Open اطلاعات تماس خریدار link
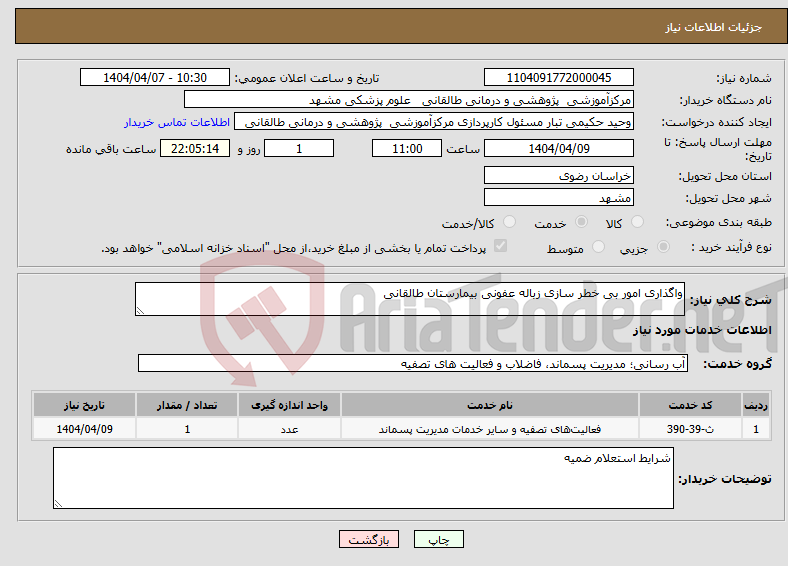 click(x=177, y=122)
